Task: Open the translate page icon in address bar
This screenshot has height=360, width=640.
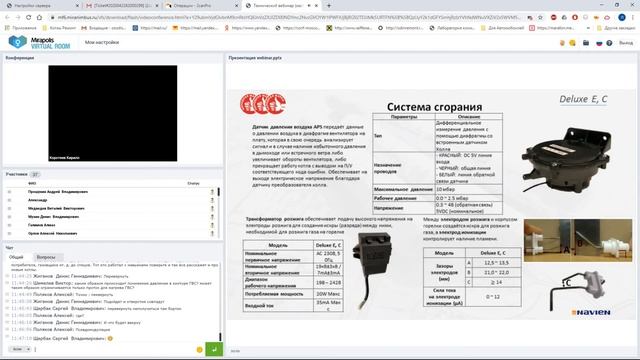Action: (x=530, y=18)
